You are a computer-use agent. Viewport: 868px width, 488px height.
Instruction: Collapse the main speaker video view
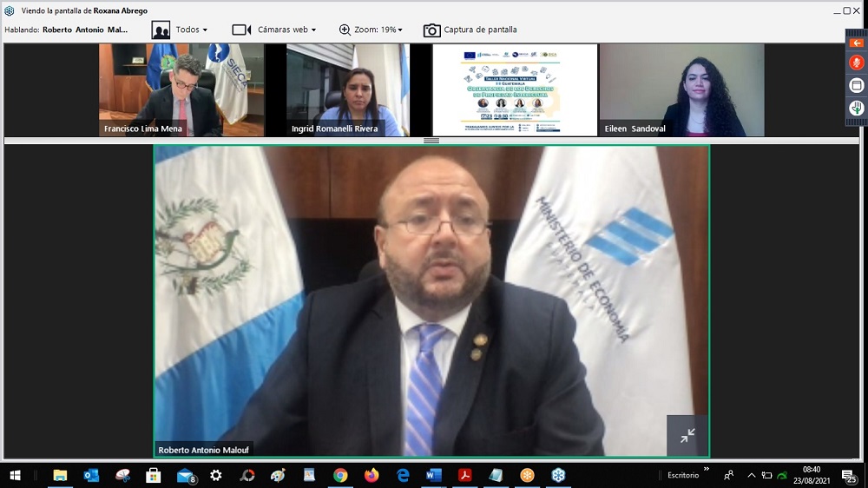click(x=687, y=436)
